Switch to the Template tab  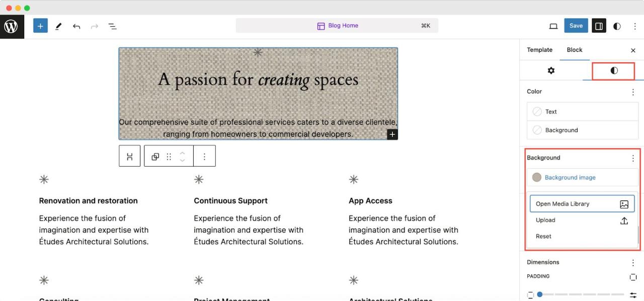pyautogui.click(x=539, y=50)
